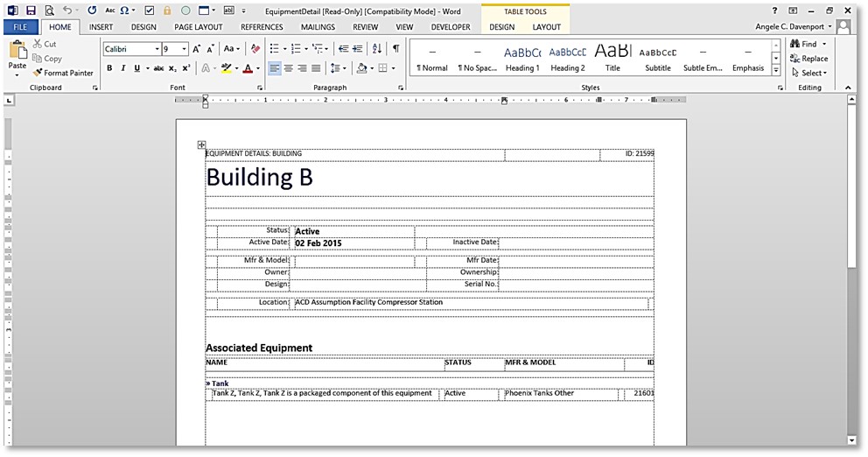Click the checkbox control in the quick access toolbar
Image resolution: width=868 pixels, height=457 pixels.
[150, 11]
